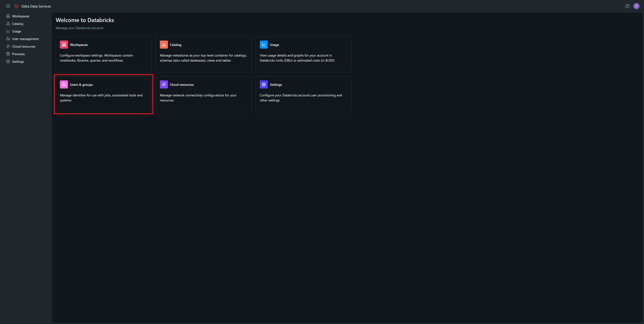
Task: Click the purple Cloud resources card icon
Action: coord(164,84)
